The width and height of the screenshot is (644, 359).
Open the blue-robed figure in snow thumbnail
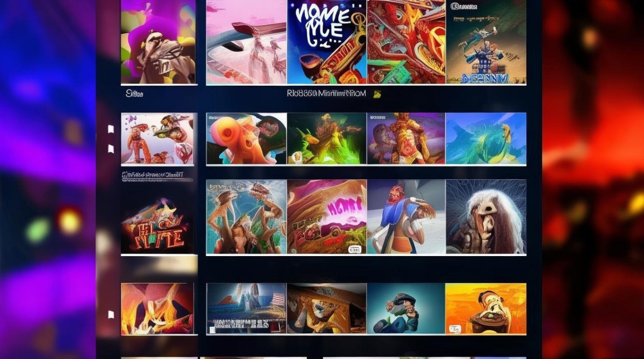pos(406,216)
